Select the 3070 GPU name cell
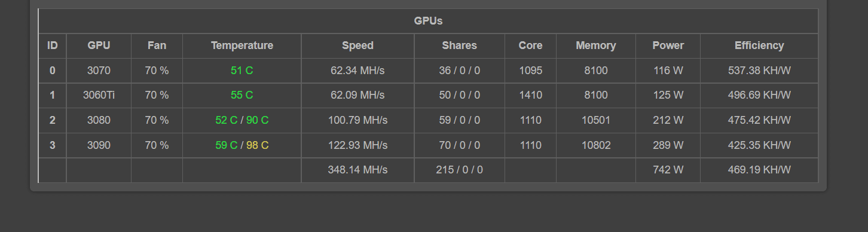The height and width of the screenshot is (232, 868). 99,71
